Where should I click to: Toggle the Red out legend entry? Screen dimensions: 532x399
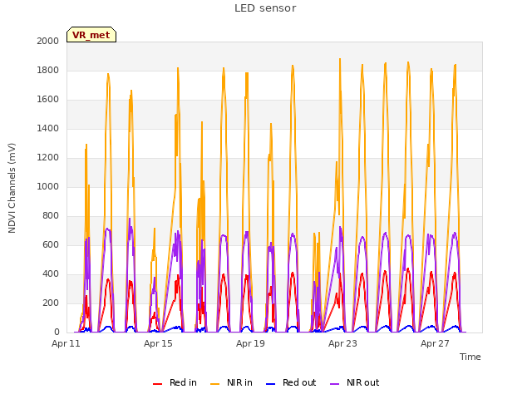click(x=291, y=382)
